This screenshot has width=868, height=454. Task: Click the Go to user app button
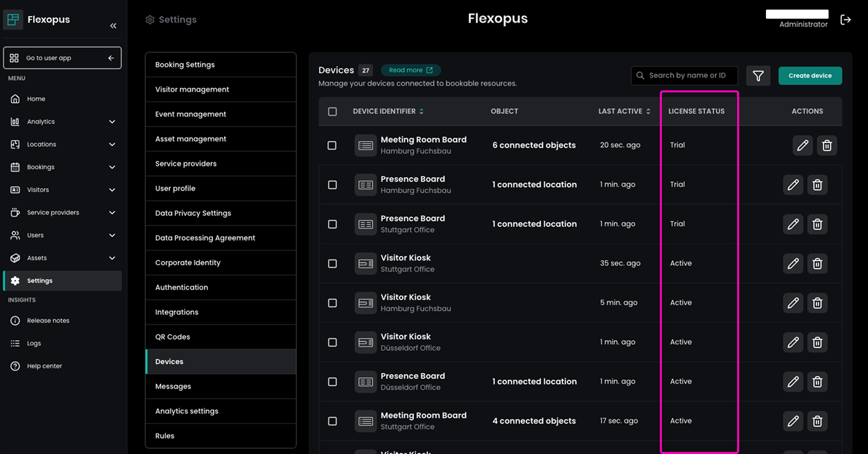pos(63,58)
